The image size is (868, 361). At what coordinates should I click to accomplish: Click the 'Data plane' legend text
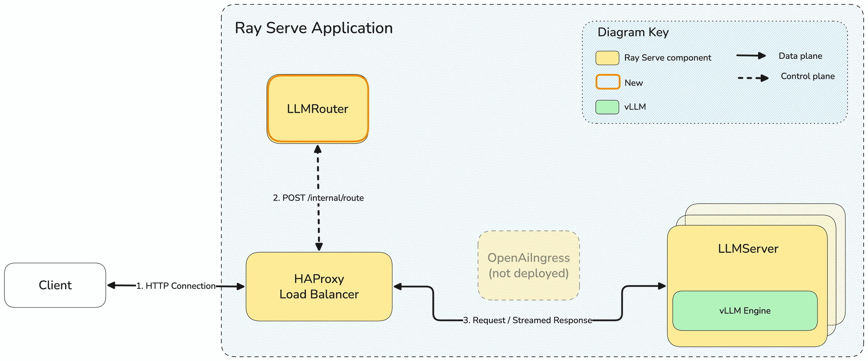pyautogui.click(x=801, y=56)
